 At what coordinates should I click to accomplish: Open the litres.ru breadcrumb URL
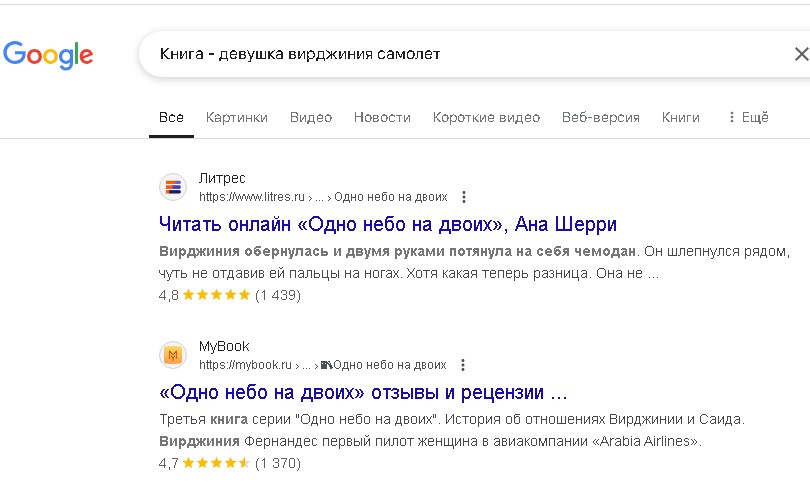323,197
